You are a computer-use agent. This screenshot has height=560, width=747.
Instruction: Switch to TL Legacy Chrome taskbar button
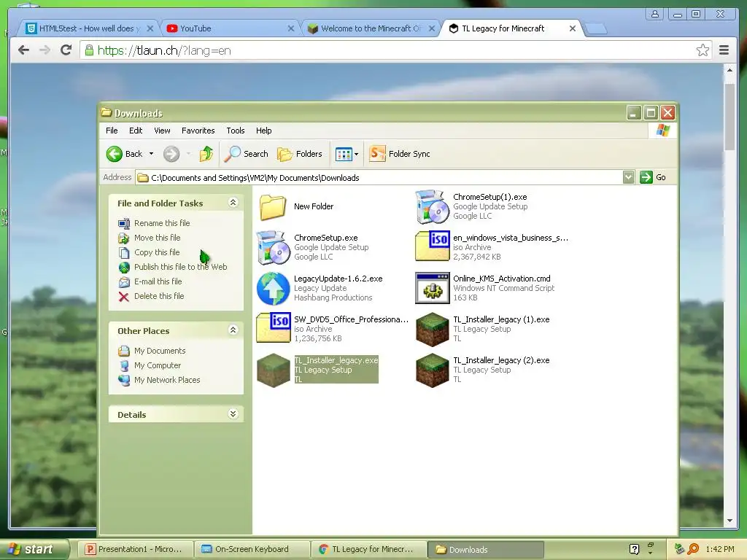(x=368, y=549)
